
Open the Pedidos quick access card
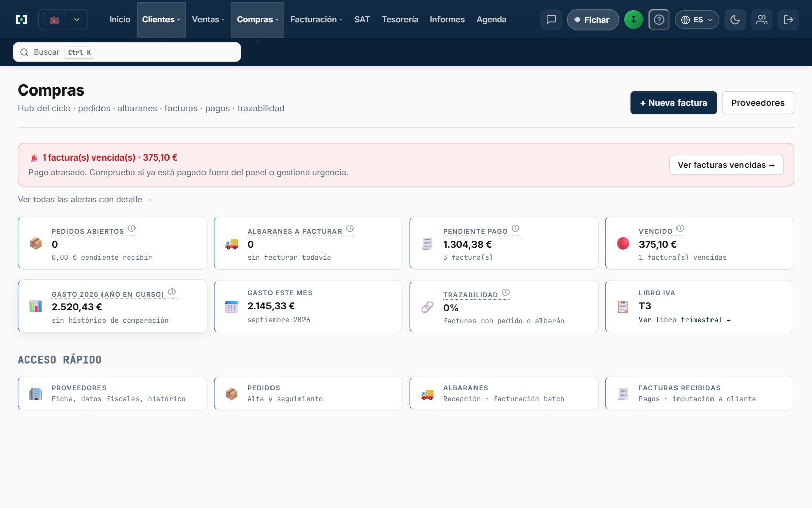pos(308,393)
